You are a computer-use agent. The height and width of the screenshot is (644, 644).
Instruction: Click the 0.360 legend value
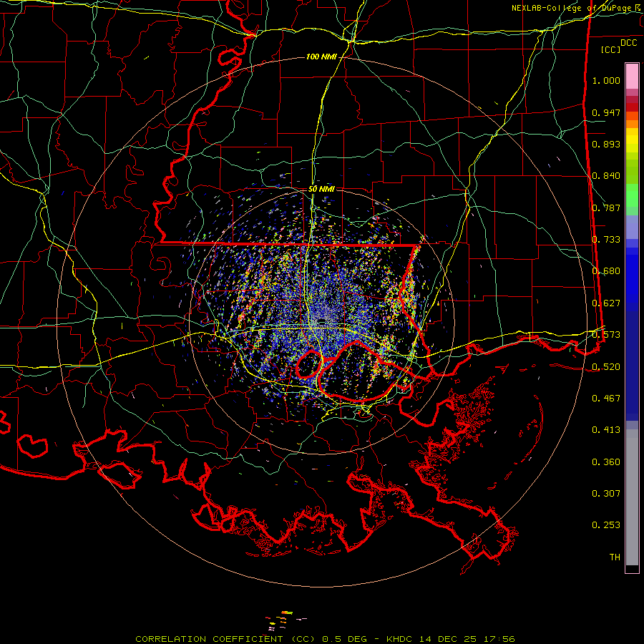tap(606, 462)
